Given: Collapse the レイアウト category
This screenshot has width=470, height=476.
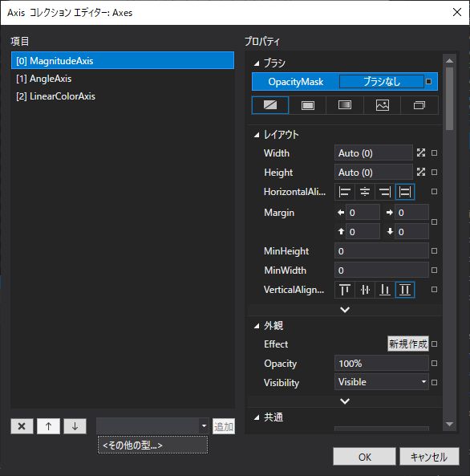Looking at the screenshot, I should click(x=257, y=135).
